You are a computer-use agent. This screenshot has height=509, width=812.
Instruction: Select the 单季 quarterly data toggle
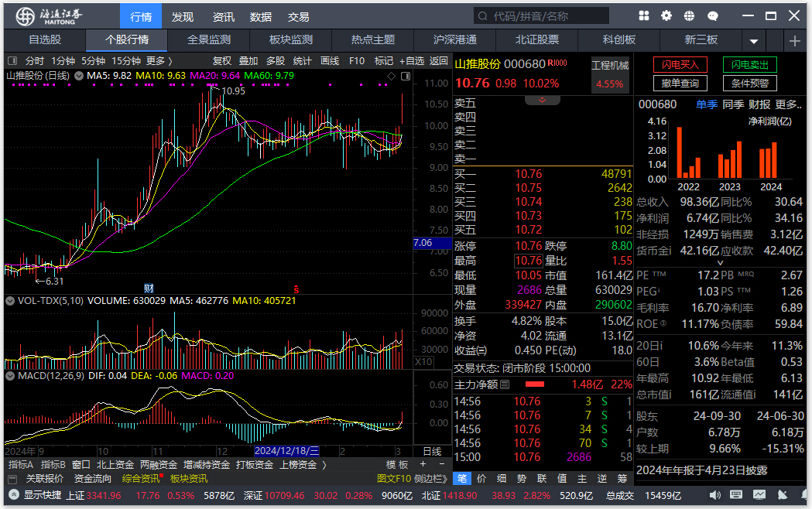click(x=707, y=104)
